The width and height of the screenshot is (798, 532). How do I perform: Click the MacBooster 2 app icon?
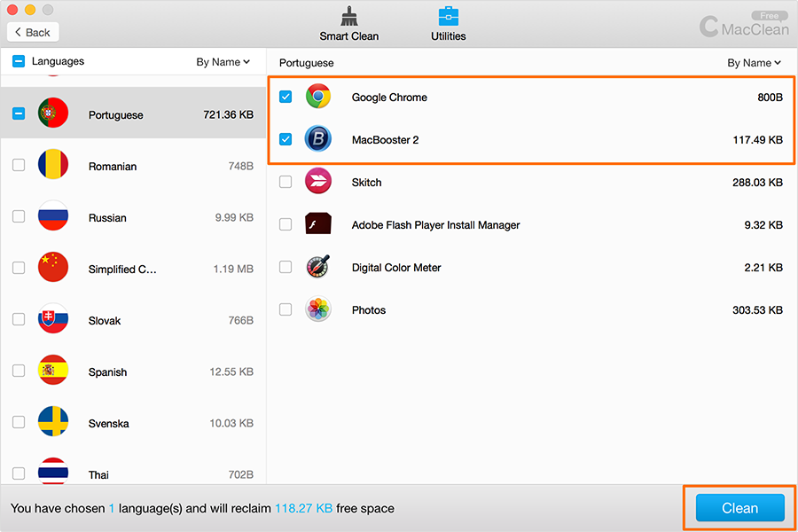pyautogui.click(x=318, y=139)
